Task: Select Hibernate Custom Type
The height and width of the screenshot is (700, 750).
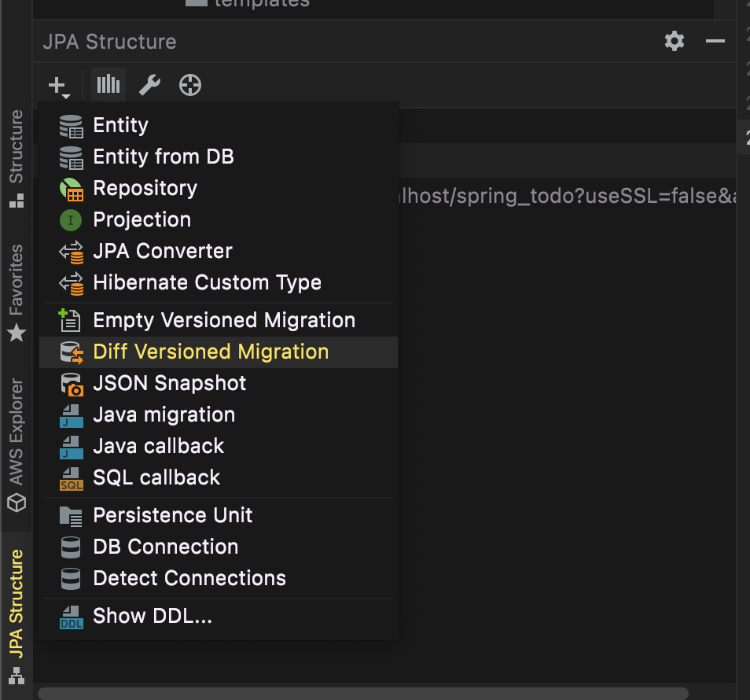Action: [218, 283]
